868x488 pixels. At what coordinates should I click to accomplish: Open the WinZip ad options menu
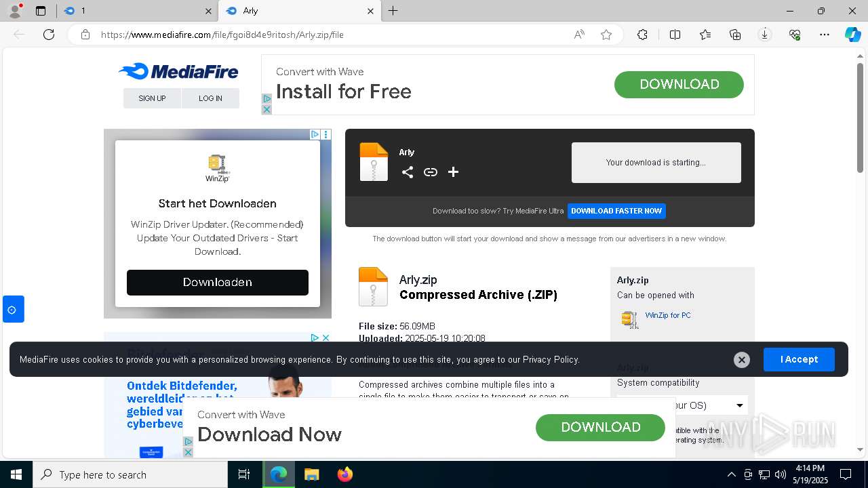pos(326,134)
